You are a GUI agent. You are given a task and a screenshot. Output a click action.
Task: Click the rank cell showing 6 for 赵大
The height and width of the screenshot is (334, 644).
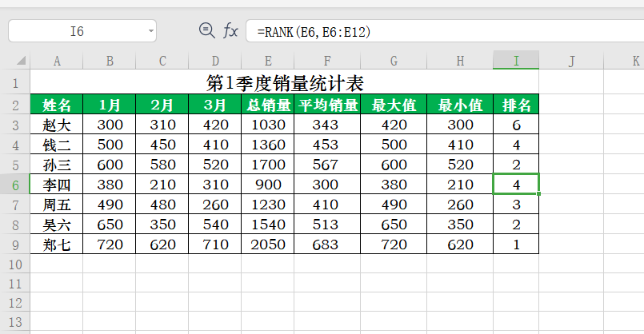(516, 125)
